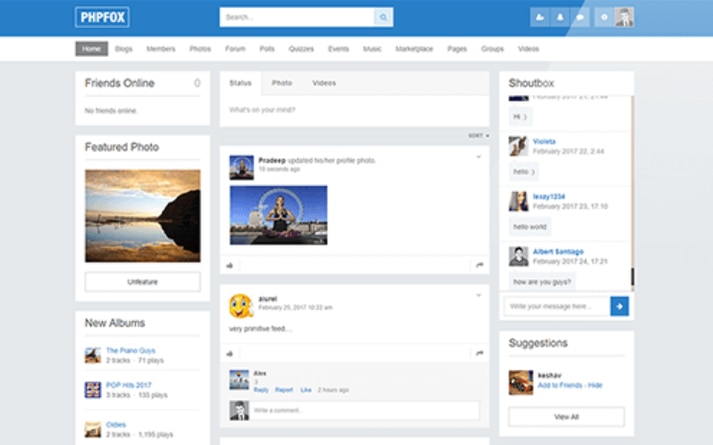
Task: Share aiurel's post with the arrow icon
Action: click(480, 353)
